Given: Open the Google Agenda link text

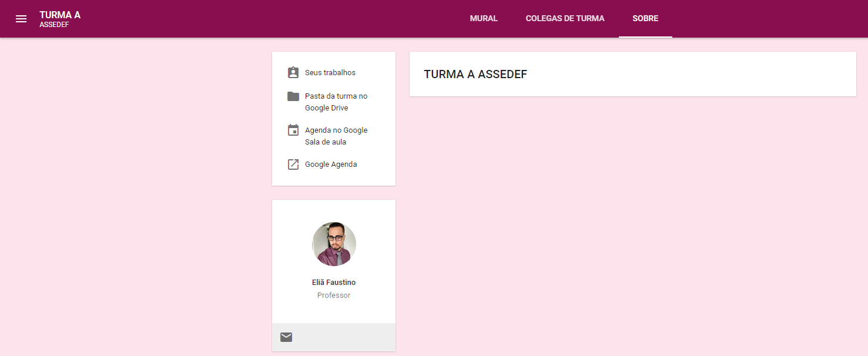Looking at the screenshot, I should pyautogui.click(x=331, y=164).
